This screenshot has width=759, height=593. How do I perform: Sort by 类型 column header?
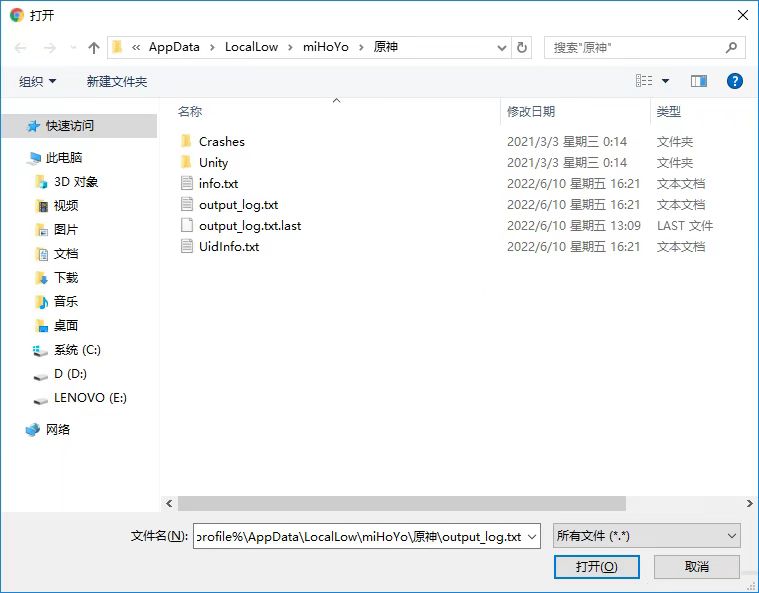click(668, 112)
